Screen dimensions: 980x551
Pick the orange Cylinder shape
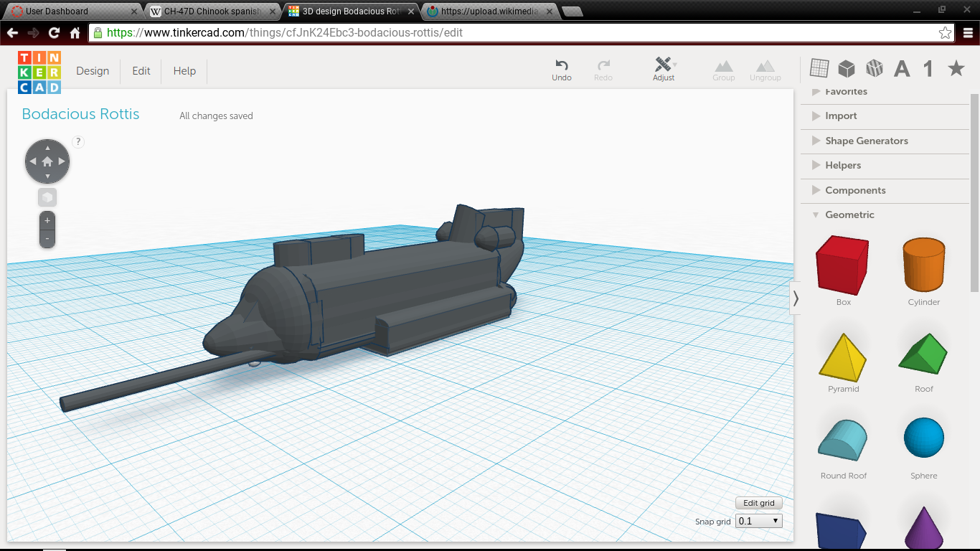tap(923, 266)
